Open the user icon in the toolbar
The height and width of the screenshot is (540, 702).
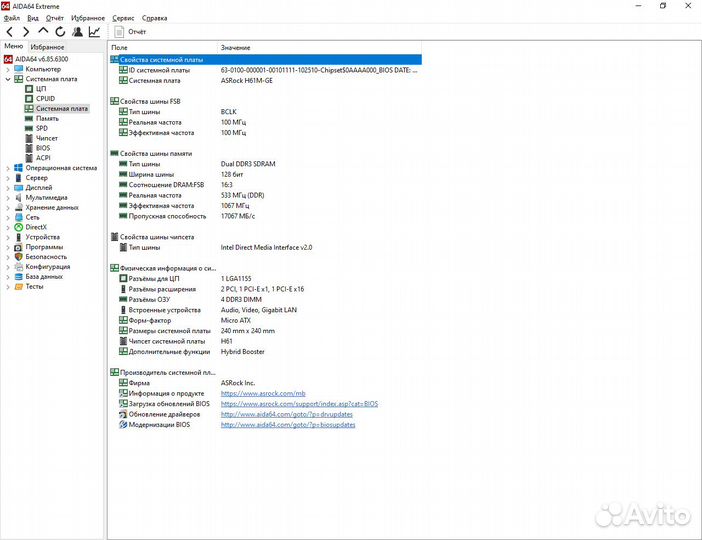(77, 32)
